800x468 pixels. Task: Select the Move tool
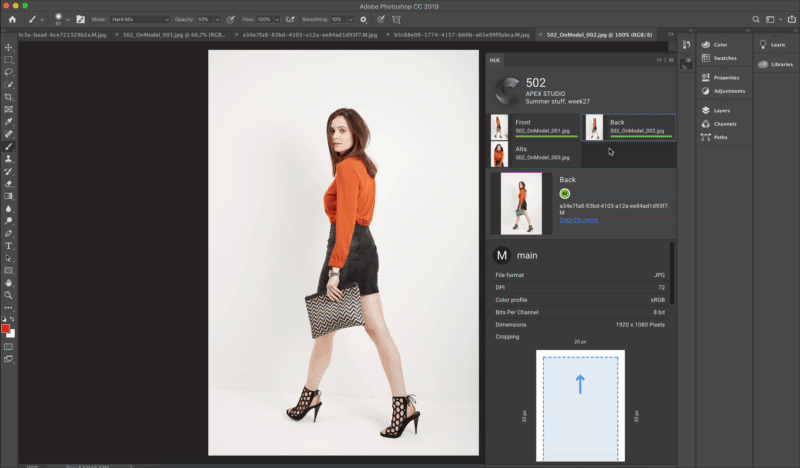pos(9,47)
